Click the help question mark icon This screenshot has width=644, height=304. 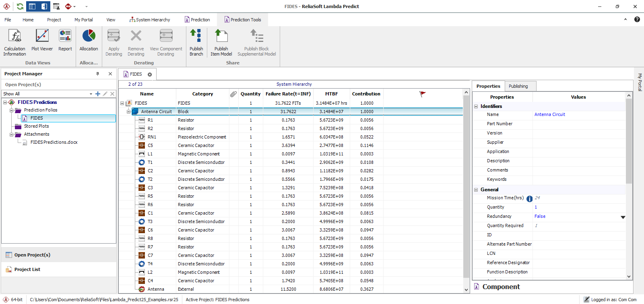[x=637, y=19]
